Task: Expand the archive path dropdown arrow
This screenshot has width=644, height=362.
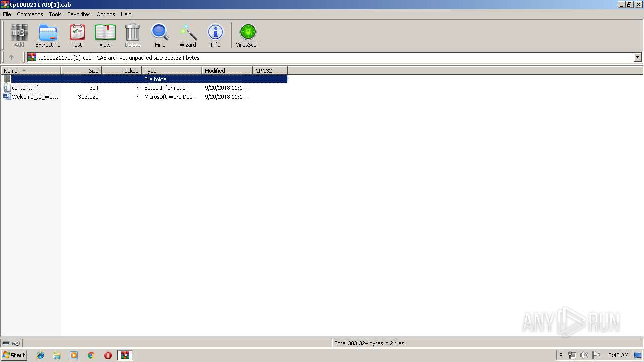Action: 637,57
